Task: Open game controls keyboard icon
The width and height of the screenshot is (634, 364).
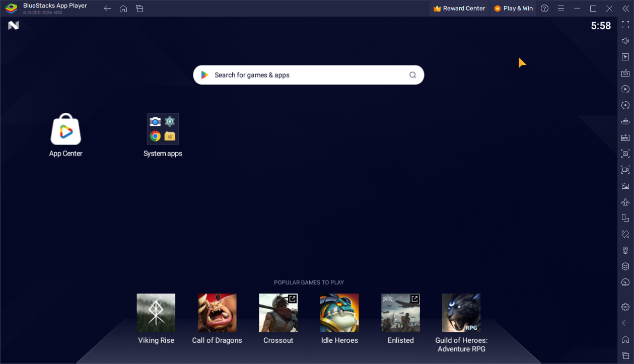Action: (x=625, y=73)
